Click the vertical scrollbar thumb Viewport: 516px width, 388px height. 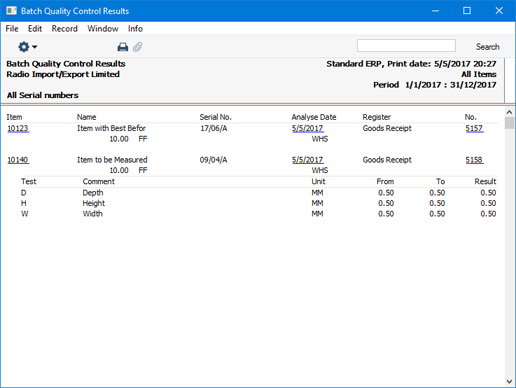point(509,123)
